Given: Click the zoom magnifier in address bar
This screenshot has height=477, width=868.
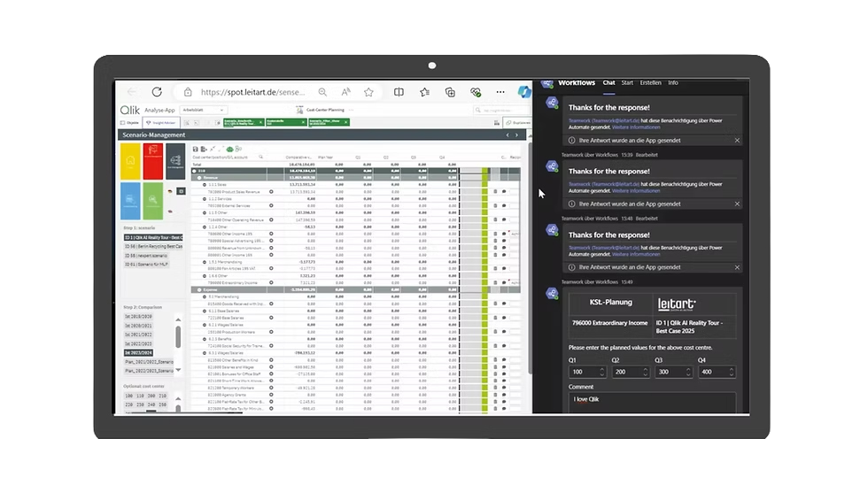Looking at the screenshot, I should pos(322,92).
